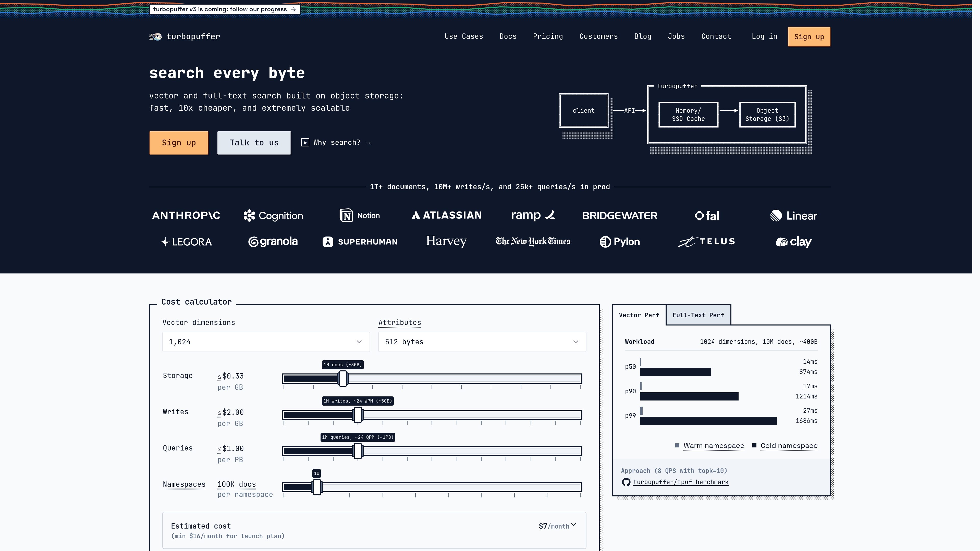Click the hero Sign up button below tagline
Viewport: 980px width, 551px height.
pyautogui.click(x=179, y=143)
